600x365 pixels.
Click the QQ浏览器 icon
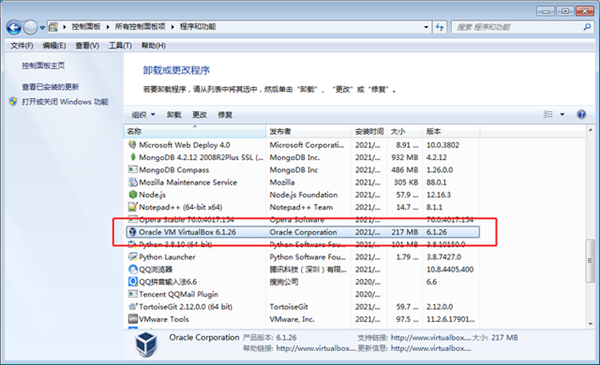click(132, 269)
